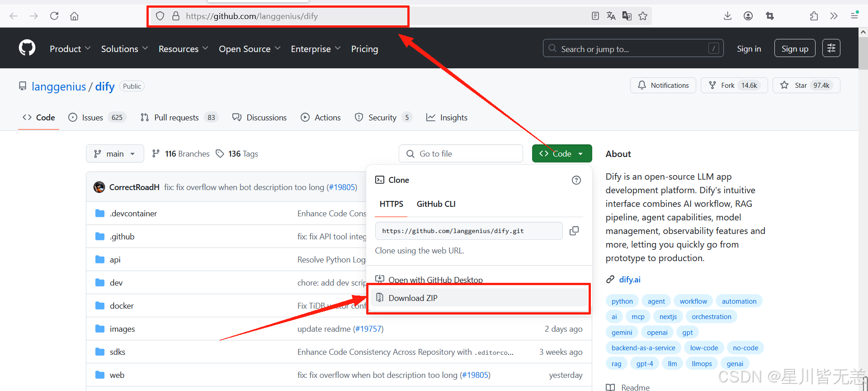Screen dimensions: 868x391
Task: Open the .github folder
Action: [122, 236]
